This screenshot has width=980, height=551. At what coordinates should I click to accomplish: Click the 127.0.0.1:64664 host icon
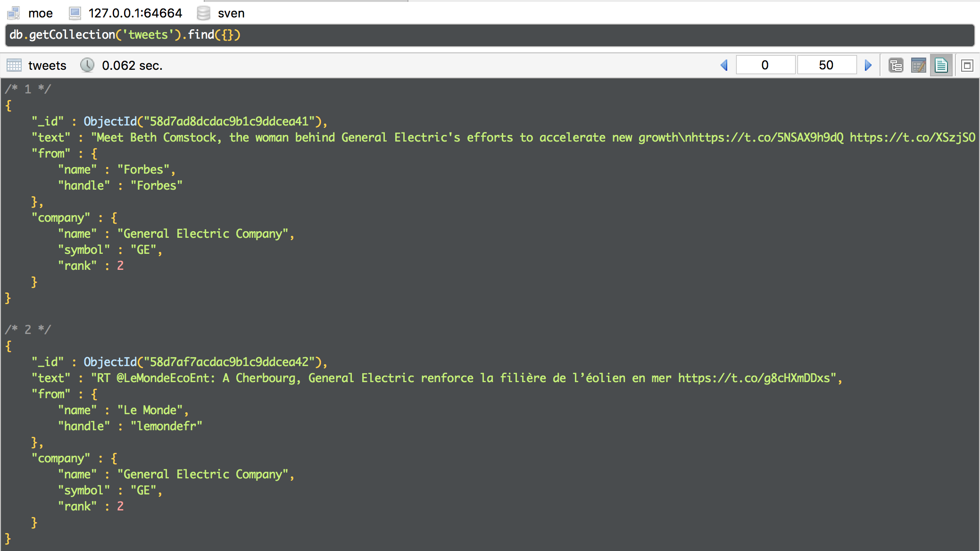tap(75, 13)
